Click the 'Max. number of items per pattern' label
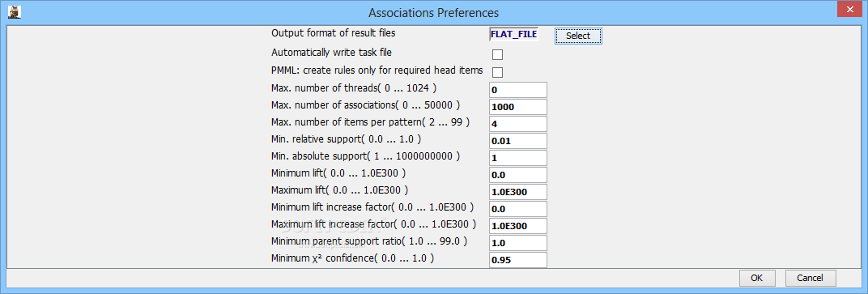Image resolution: width=868 pixels, height=294 pixels. click(370, 121)
